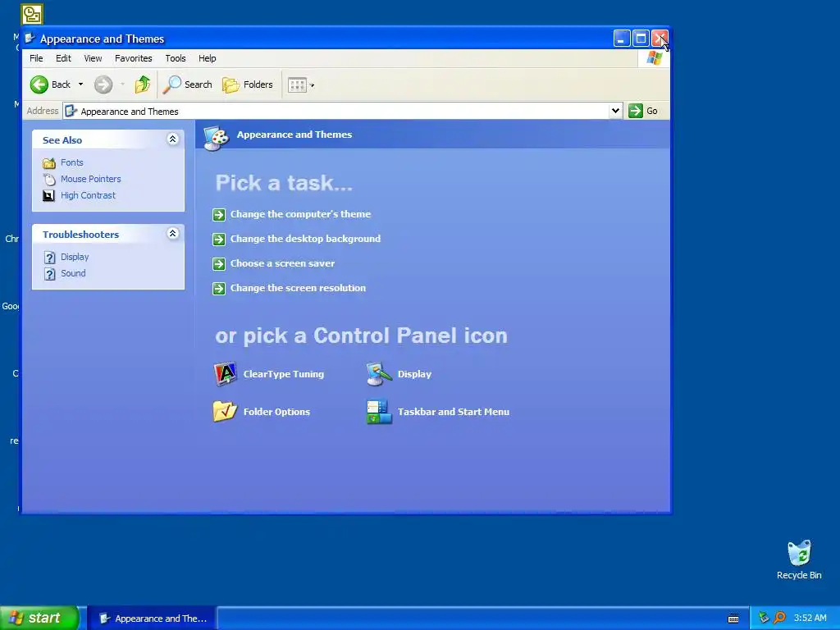Open the Tools menu

pyautogui.click(x=176, y=58)
